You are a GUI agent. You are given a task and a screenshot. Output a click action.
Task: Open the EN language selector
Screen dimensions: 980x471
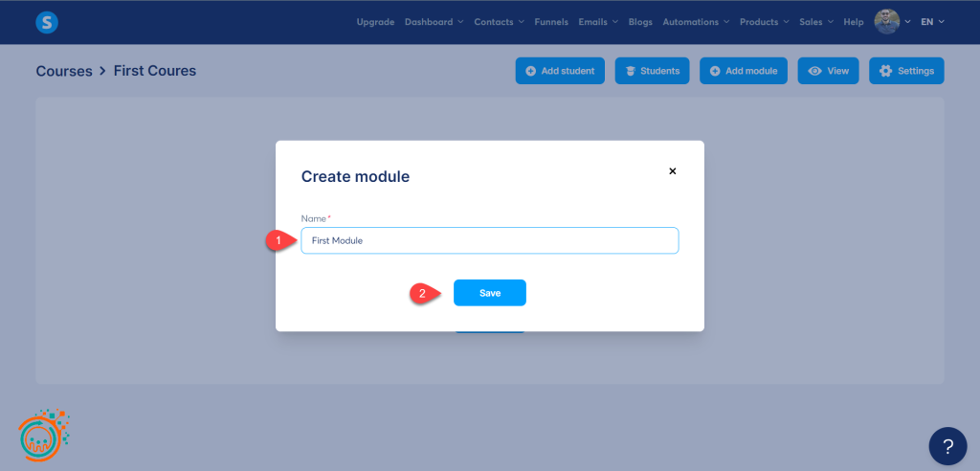pos(932,22)
